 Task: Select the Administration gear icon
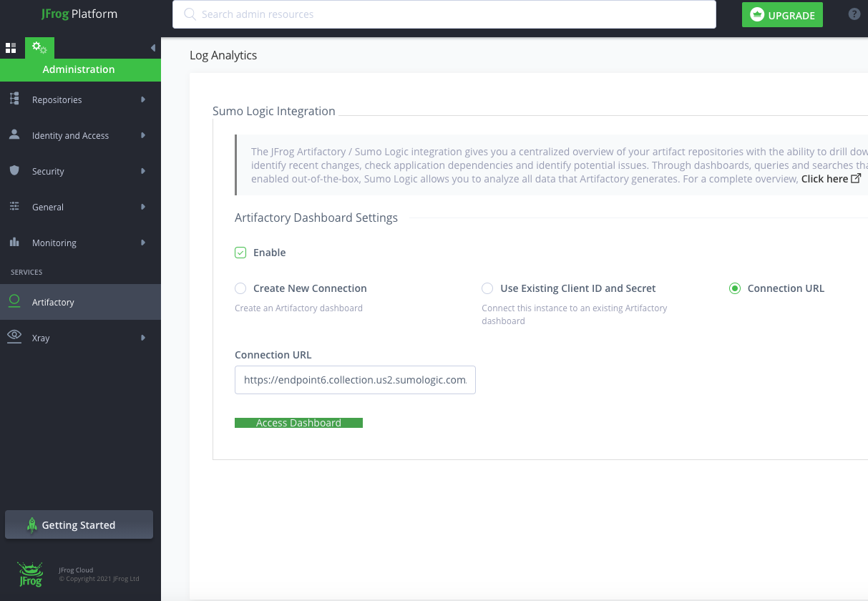pyautogui.click(x=39, y=47)
